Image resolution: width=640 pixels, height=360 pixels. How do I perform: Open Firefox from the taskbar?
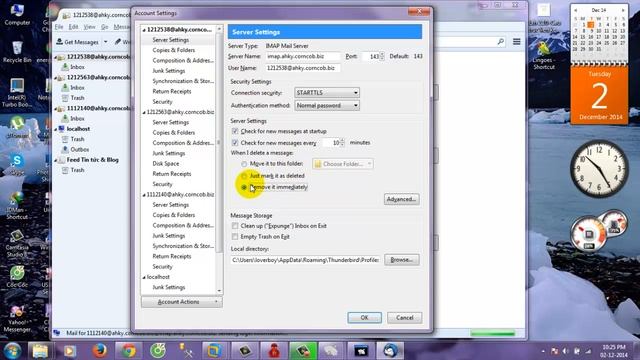[99, 351]
